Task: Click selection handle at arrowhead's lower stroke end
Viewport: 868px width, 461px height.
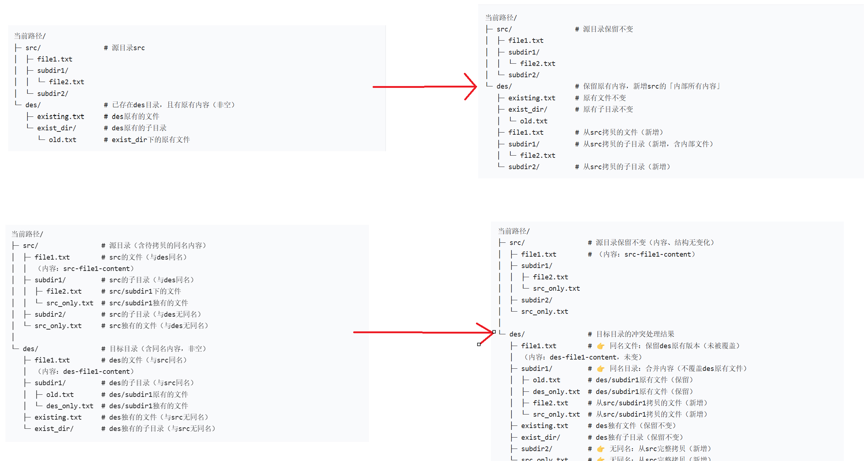Action: 479,344
